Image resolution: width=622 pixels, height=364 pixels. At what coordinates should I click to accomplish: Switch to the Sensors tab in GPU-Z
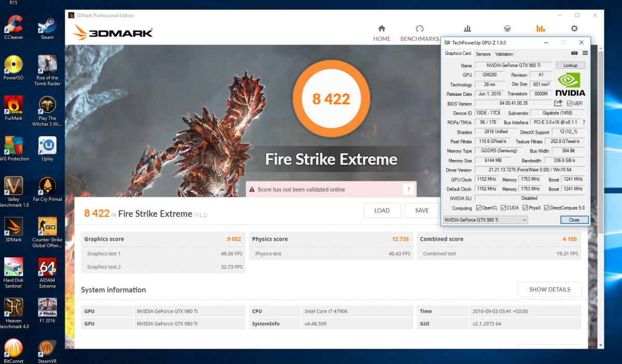point(483,54)
